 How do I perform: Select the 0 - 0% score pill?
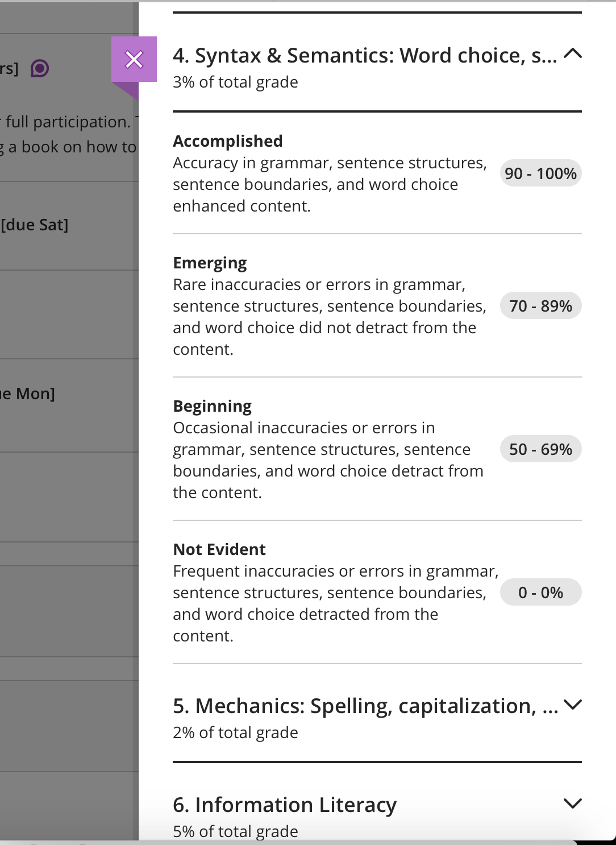(x=540, y=593)
